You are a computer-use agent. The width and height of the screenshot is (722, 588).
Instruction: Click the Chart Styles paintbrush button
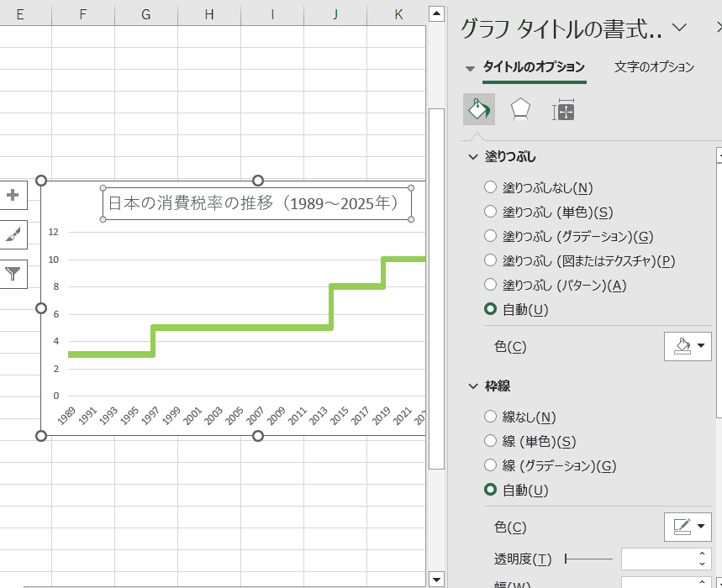click(13, 234)
